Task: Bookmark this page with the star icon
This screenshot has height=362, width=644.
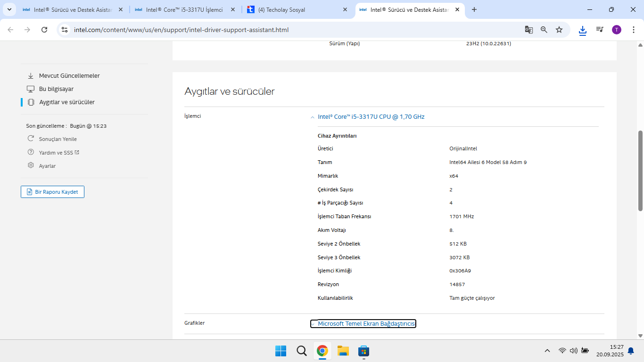Action: [x=559, y=30]
